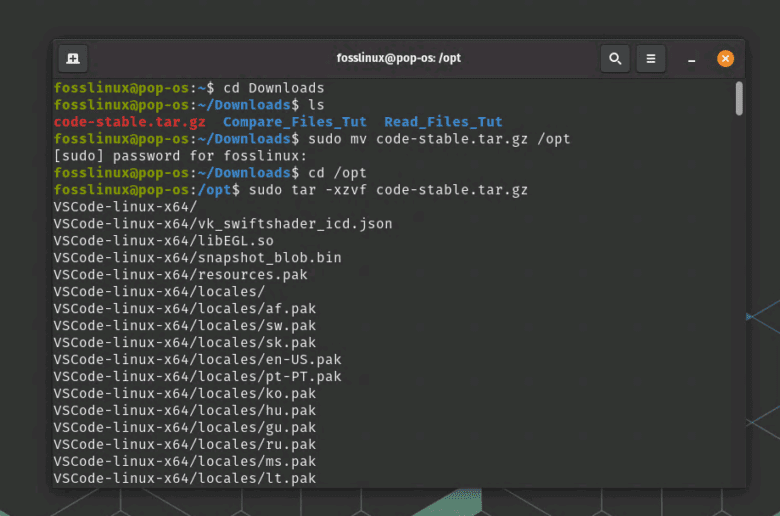Open the terminal search tool
The width and height of the screenshot is (780, 516).
click(x=615, y=59)
